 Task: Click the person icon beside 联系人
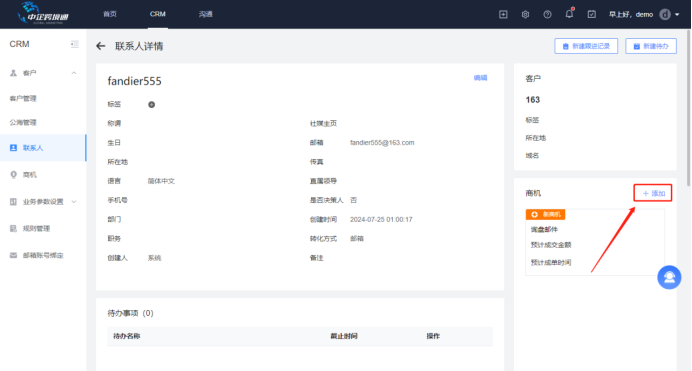pyautogui.click(x=13, y=148)
